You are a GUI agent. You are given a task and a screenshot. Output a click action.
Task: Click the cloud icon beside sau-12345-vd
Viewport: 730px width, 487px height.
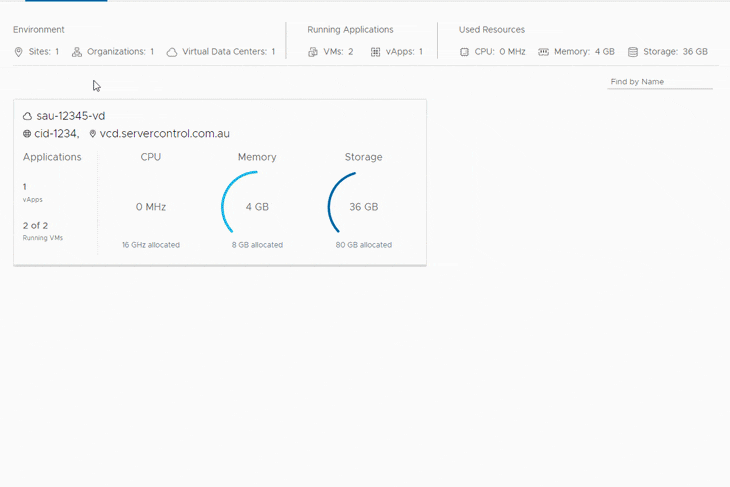[28, 116]
